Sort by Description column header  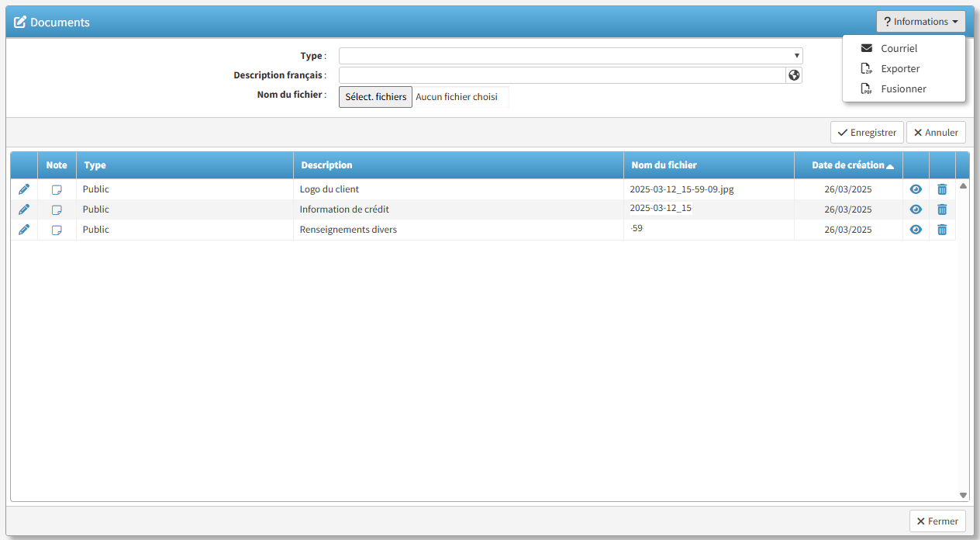point(458,165)
